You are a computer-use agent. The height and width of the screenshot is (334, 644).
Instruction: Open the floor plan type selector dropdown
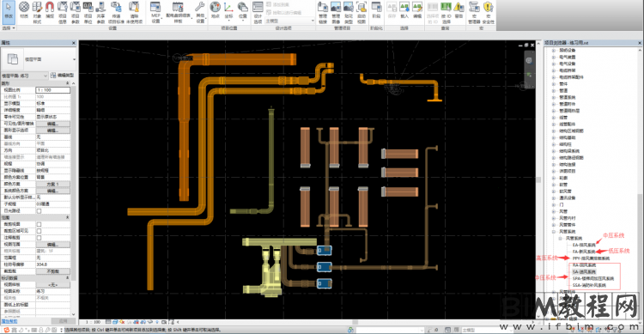click(24, 76)
